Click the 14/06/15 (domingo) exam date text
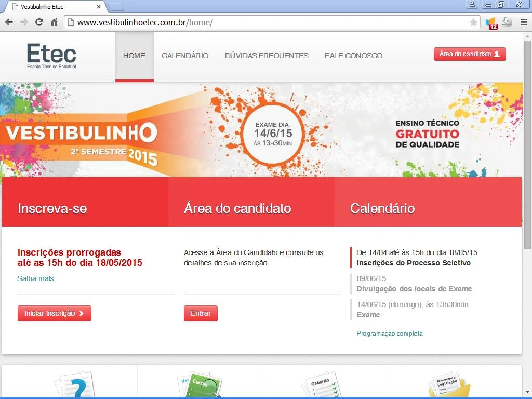The image size is (532, 399). click(412, 304)
